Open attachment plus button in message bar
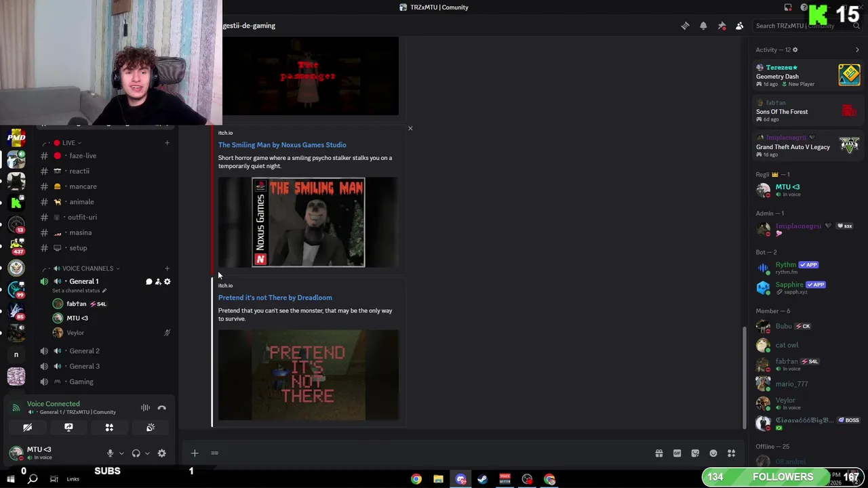 pyautogui.click(x=195, y=453)
